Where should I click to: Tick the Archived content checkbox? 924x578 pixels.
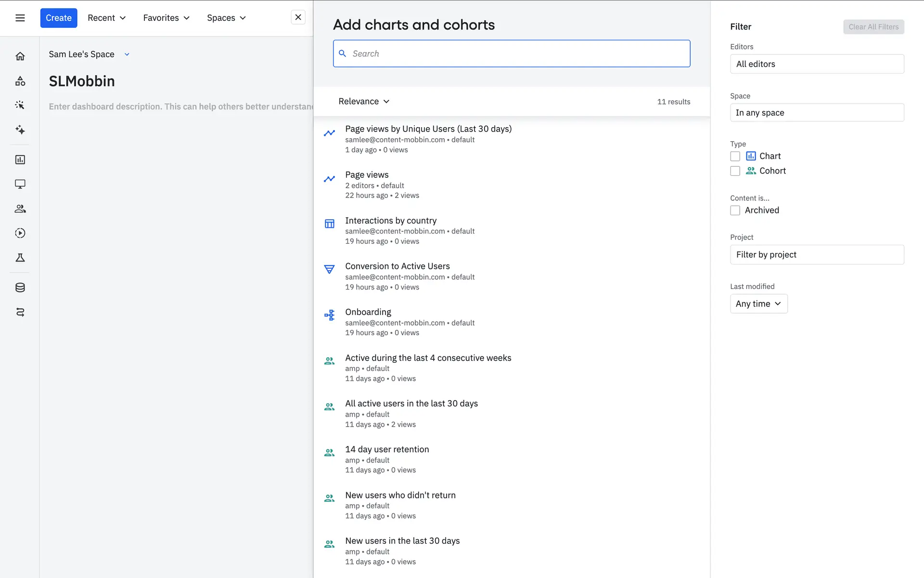(735, 210)
